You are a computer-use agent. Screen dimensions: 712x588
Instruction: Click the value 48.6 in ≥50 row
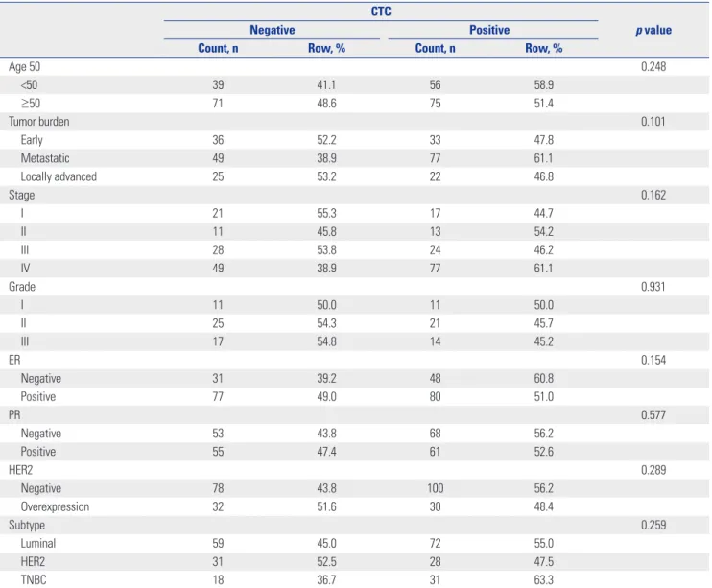tap(326, 104)
